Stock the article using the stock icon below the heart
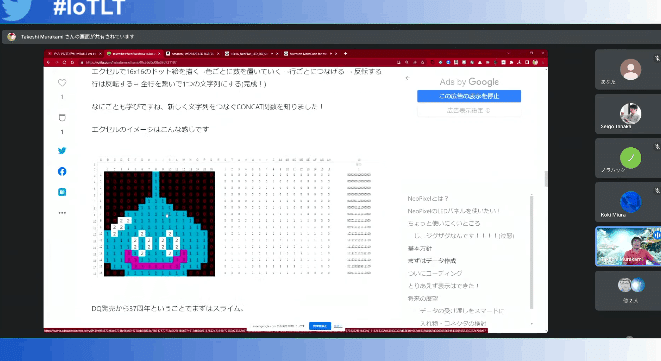 [62, 117]
